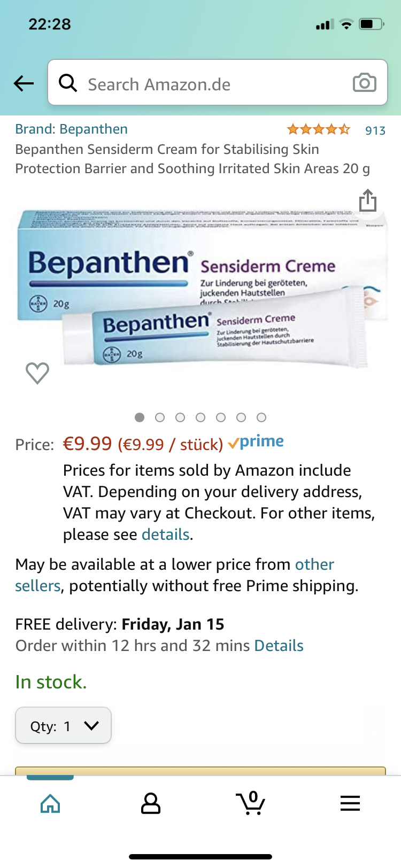Open Brand: Bepanthen link
401x868 pixels.
(71, 129)
